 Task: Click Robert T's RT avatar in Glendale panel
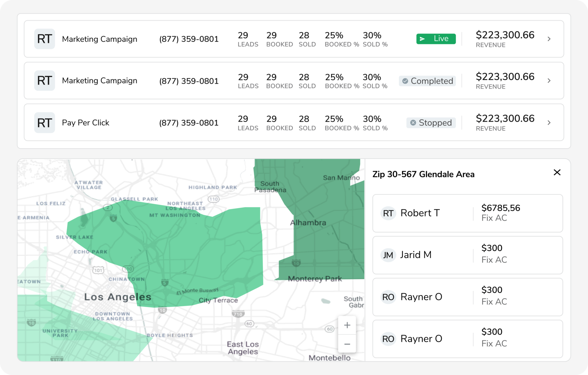coord(388,213)
